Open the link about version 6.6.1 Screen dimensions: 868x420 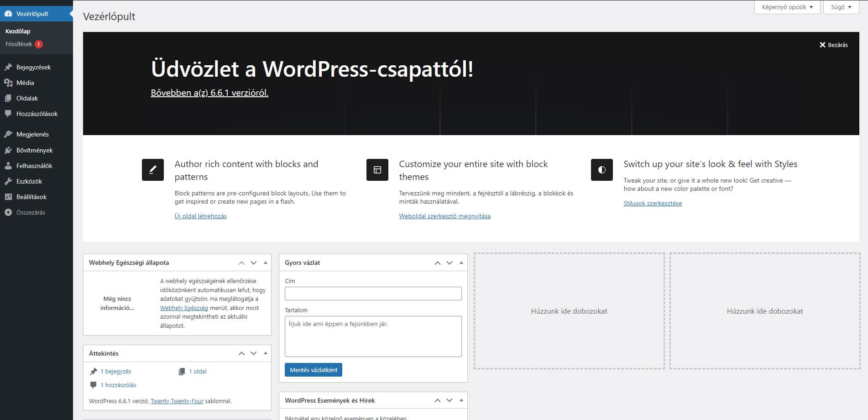tap(209, 92)
